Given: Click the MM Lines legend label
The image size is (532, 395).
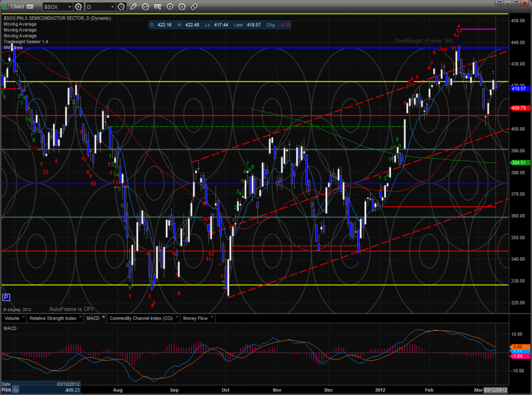Looking at the screenshot, I should pos(13,47).
